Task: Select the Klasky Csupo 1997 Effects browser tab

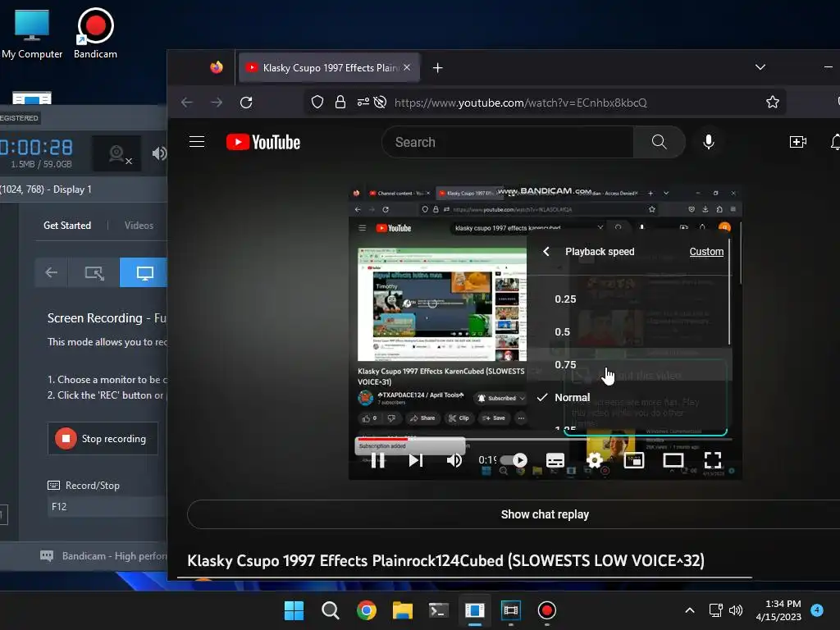Action: click(x=329, y=67)
